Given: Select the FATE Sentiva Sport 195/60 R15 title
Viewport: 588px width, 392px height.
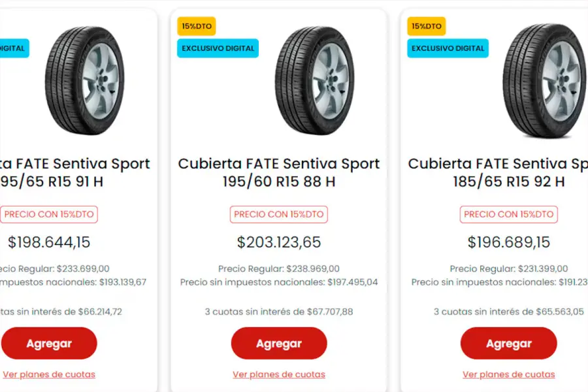Looking at the screenshot, I should [x=279, y=172].
